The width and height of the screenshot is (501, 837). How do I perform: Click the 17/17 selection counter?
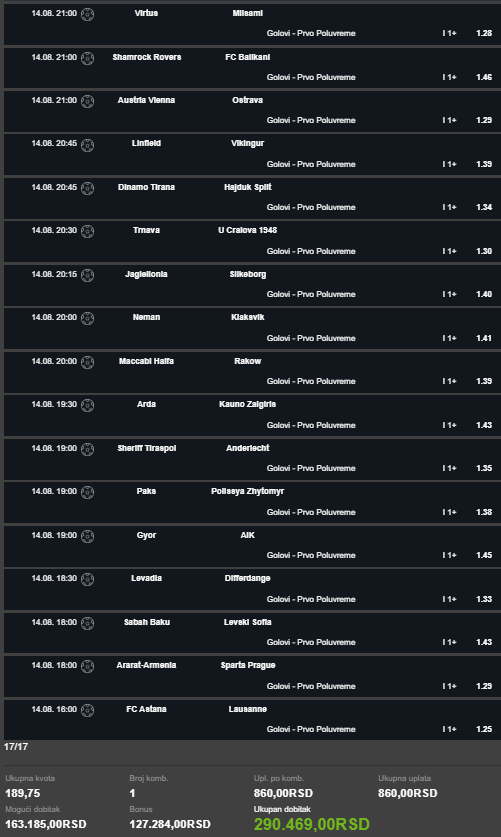[16, 747]
